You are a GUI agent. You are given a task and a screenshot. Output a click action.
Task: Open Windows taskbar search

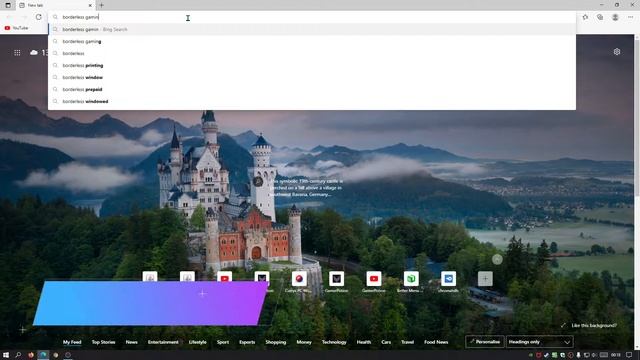pos(18,355)
